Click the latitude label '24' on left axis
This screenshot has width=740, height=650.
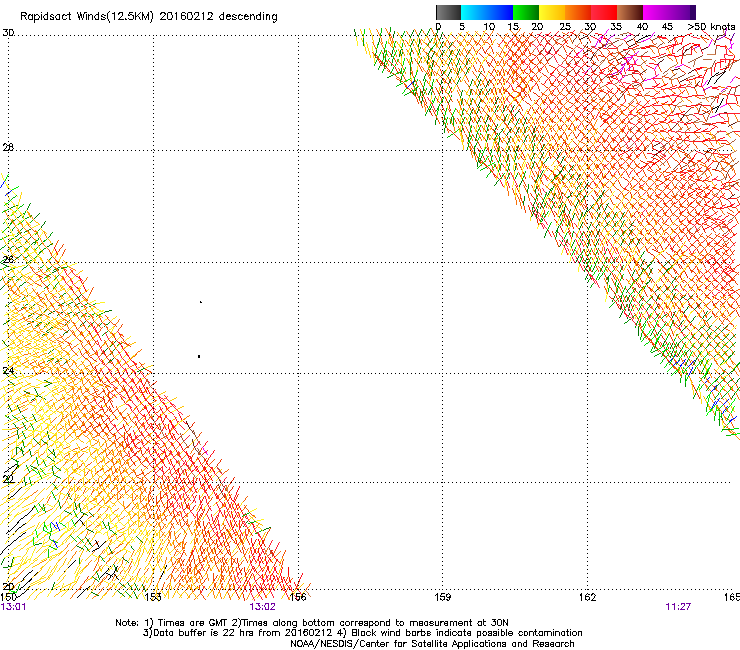click(x=8, y=371)
